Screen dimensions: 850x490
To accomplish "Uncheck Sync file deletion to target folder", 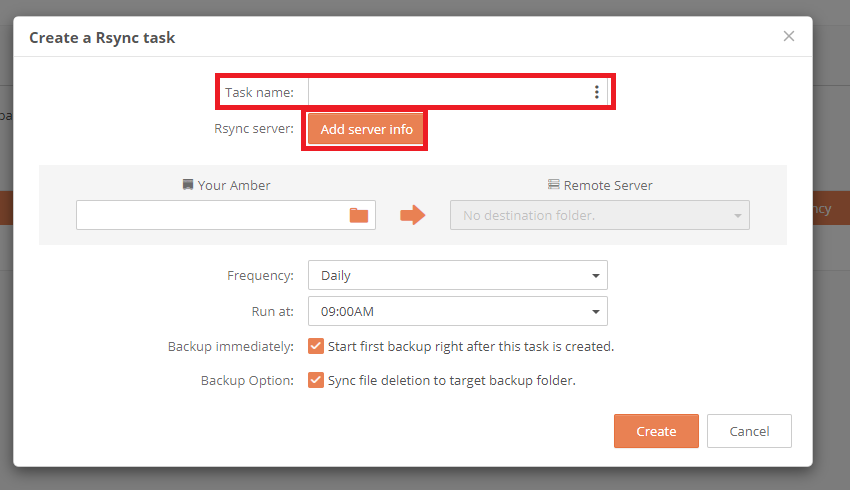I will [x=315, y=380].
